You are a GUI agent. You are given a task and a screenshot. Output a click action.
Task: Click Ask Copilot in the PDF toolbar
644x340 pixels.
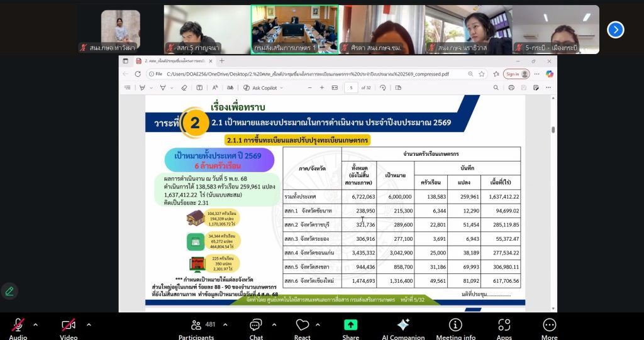pyautogui.click(x=260, y=88)
